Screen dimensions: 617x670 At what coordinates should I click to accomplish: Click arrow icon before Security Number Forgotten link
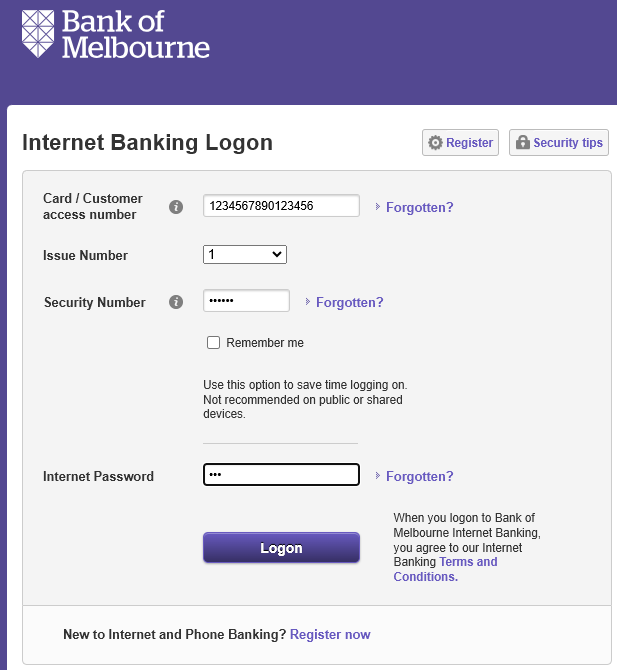[x=308, y=302]
